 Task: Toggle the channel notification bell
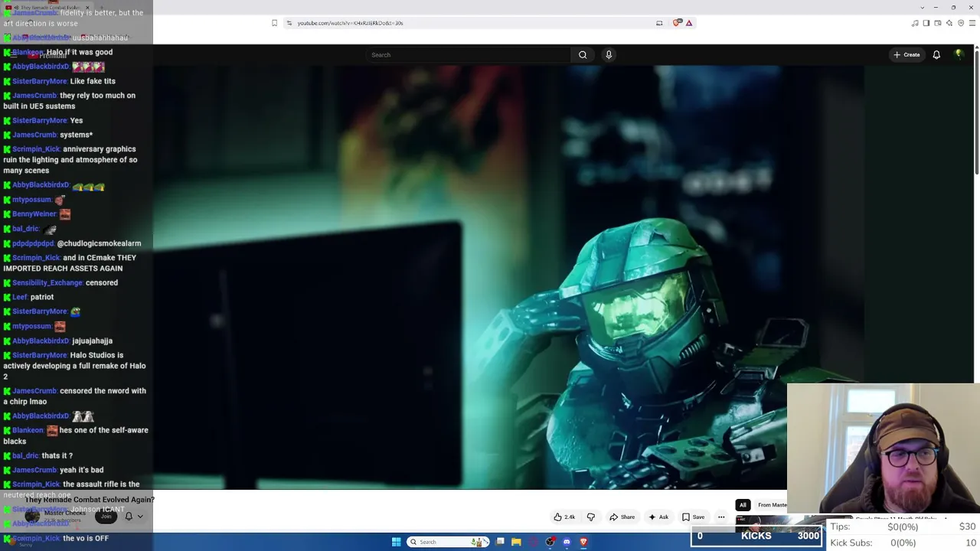129,517
